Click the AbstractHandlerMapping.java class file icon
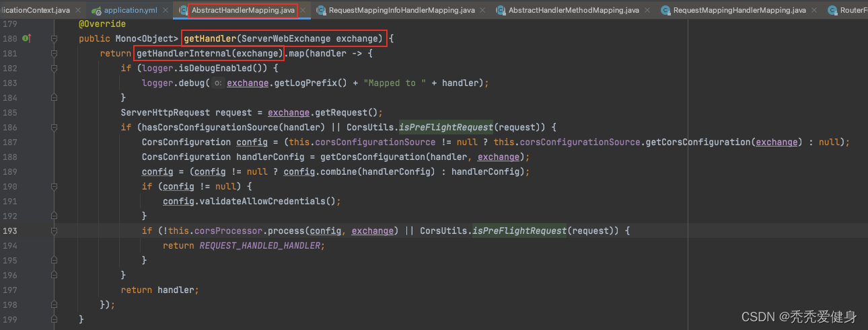The width and height of the screenshot is (868, 330). (184, 11)
